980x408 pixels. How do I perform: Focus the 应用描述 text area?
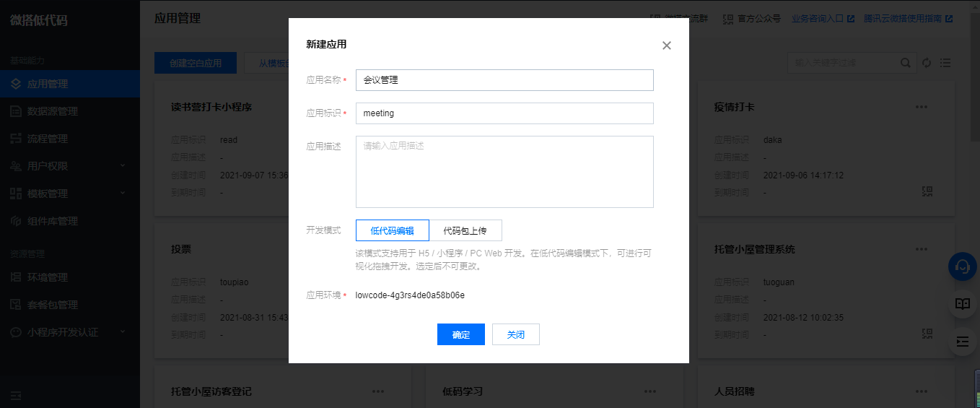pos(504,172)
